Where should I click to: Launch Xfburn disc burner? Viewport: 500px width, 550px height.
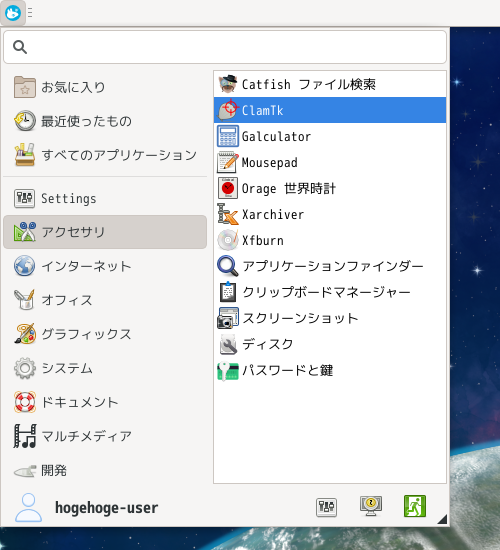[x=330, y=240]
